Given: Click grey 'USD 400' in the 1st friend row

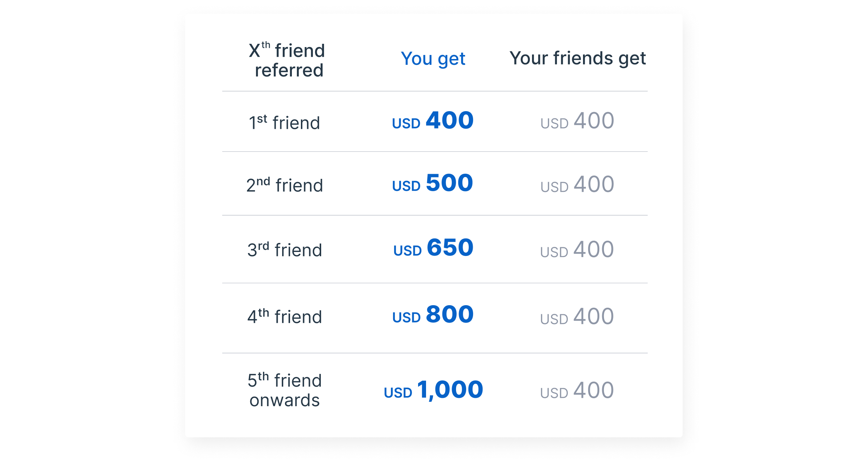Looking at the screenshot, I should point(577,121).
